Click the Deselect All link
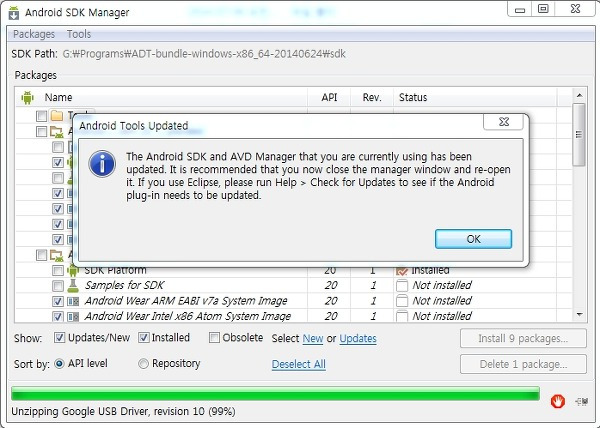Image resolution: width=600 pixels, height=428 pixels. 298,364
